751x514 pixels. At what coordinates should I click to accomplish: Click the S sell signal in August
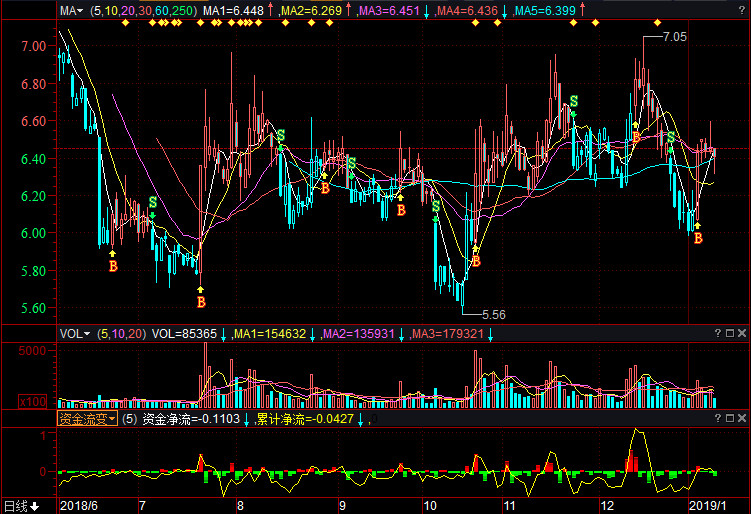tap(281, 135)
